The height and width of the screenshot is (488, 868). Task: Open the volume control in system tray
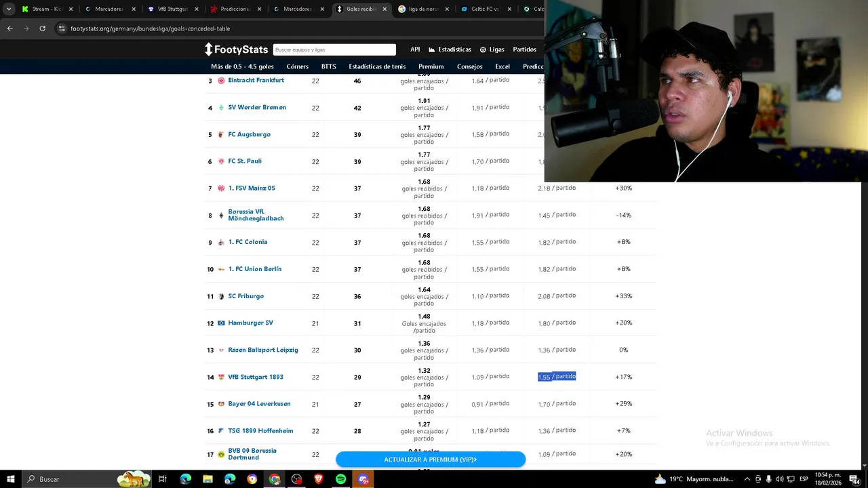(x=779, y=479)
